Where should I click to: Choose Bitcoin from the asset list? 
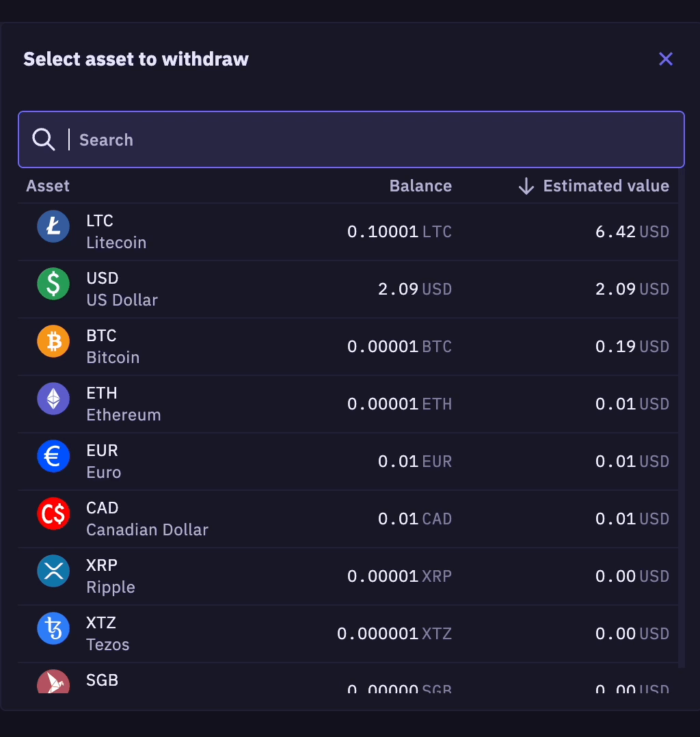coord(113,358)
